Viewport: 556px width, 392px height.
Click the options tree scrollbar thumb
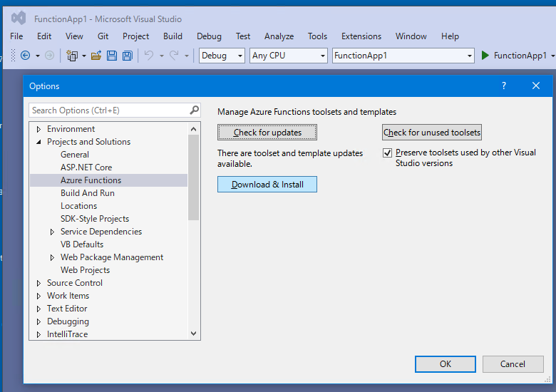point(193,177)
